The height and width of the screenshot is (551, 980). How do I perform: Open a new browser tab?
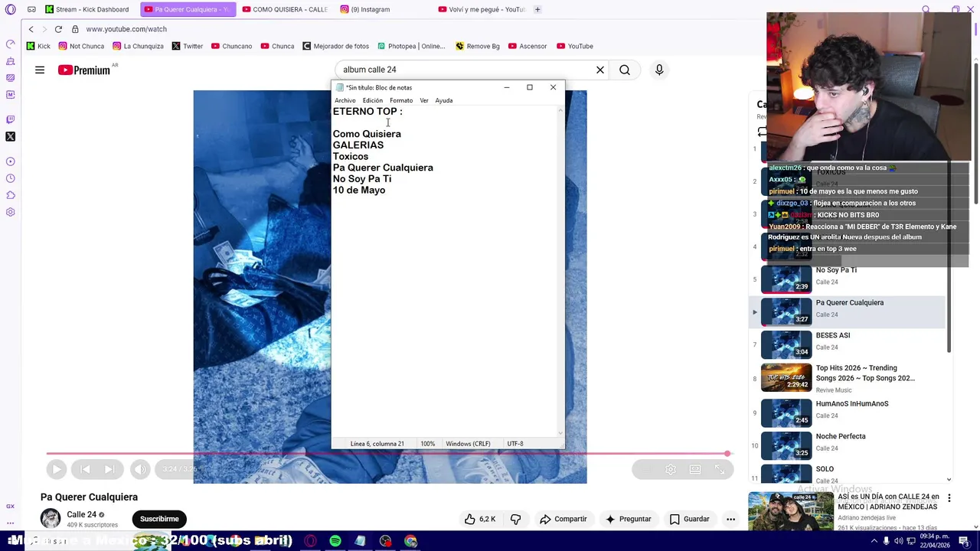pyautogui.click(x=537, y=9)
